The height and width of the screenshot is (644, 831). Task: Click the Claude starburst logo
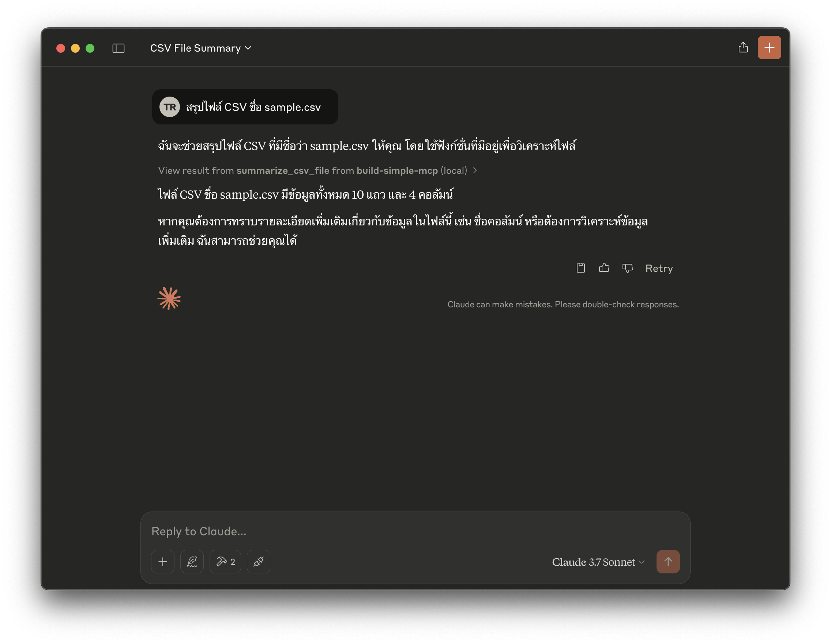pos(169,299)
